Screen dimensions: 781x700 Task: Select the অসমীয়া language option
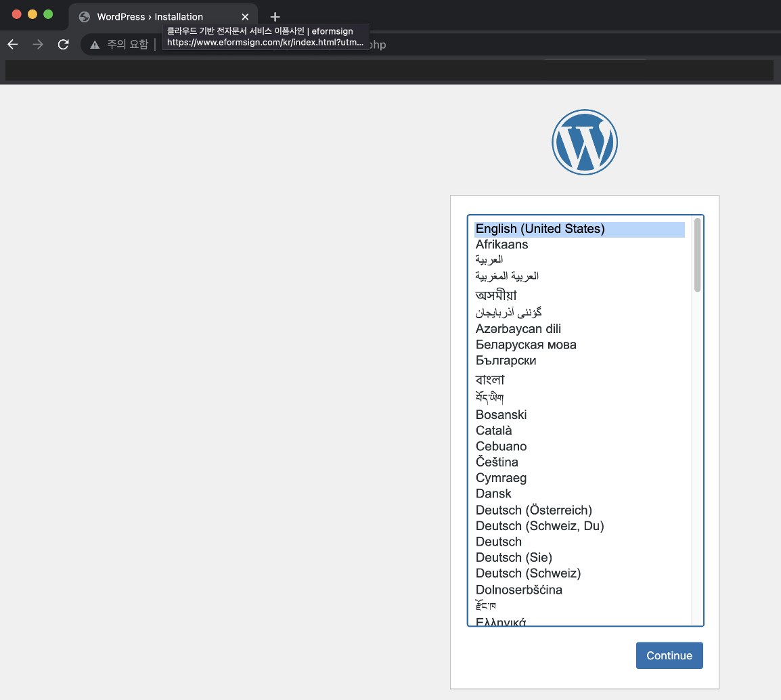point(580,295)
